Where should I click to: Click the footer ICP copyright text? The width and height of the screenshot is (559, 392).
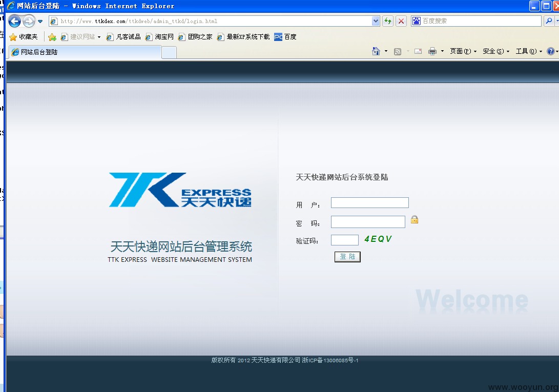pos(284,360)
